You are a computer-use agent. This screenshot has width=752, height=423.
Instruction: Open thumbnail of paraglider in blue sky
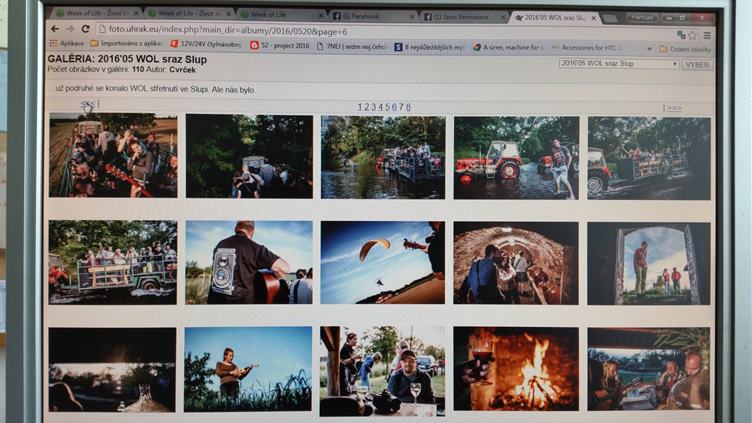click(383, 262)
